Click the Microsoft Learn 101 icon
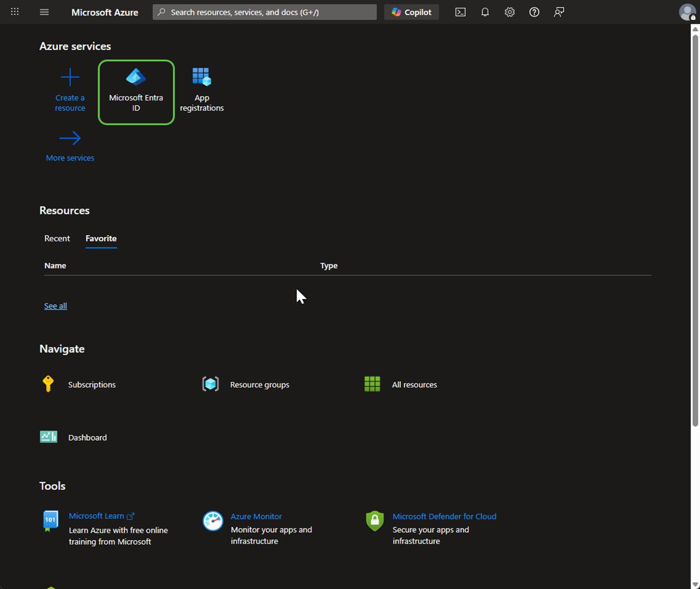The image size is (700, 589). [50, 521]
